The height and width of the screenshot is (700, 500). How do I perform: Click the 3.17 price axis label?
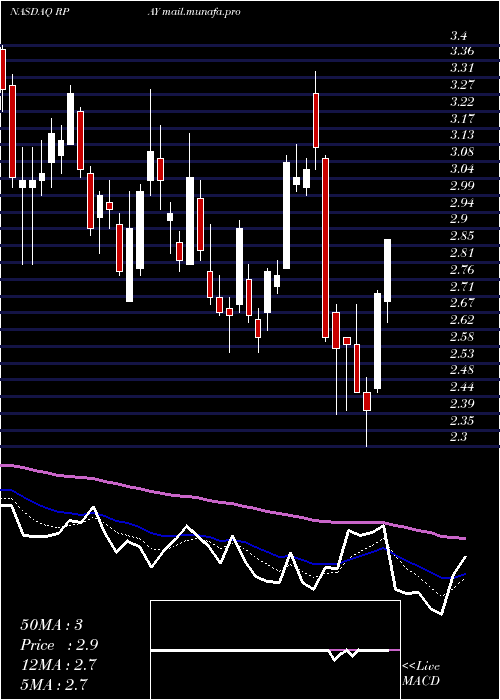point(462,118)
